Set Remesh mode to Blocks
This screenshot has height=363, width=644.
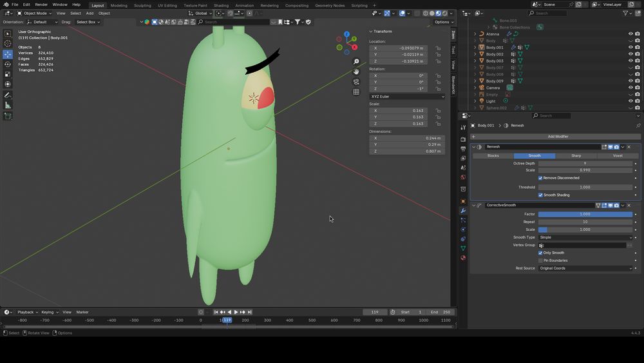(493, 156)
